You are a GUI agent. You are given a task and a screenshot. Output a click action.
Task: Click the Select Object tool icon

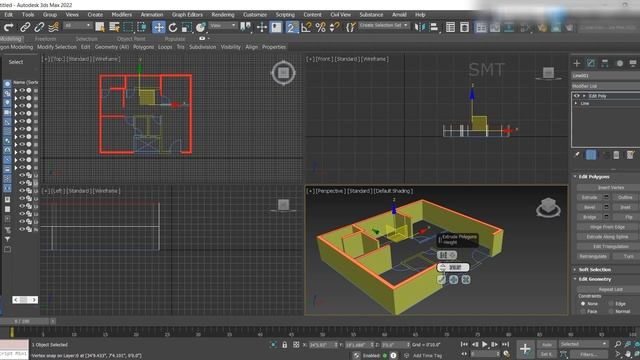tap(100, 27)
